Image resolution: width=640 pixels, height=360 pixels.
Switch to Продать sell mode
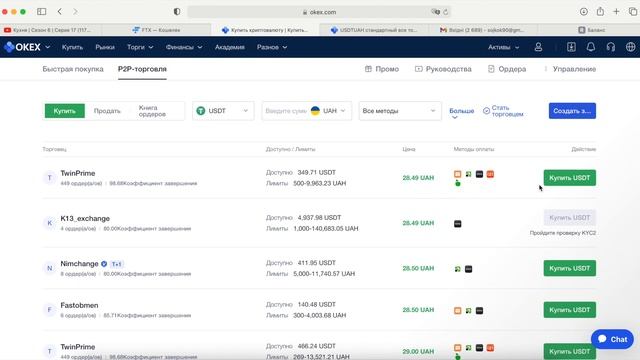click(107, 111)
